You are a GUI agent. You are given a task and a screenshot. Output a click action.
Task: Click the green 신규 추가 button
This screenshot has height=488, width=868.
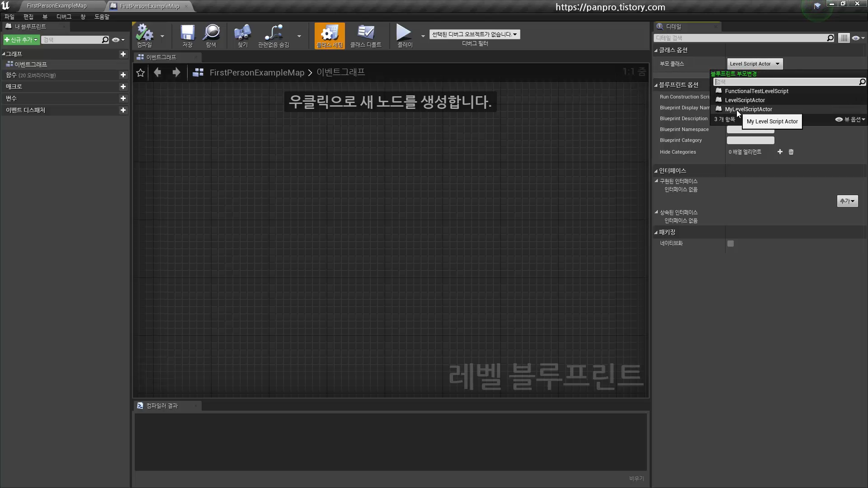coord(21,40)
